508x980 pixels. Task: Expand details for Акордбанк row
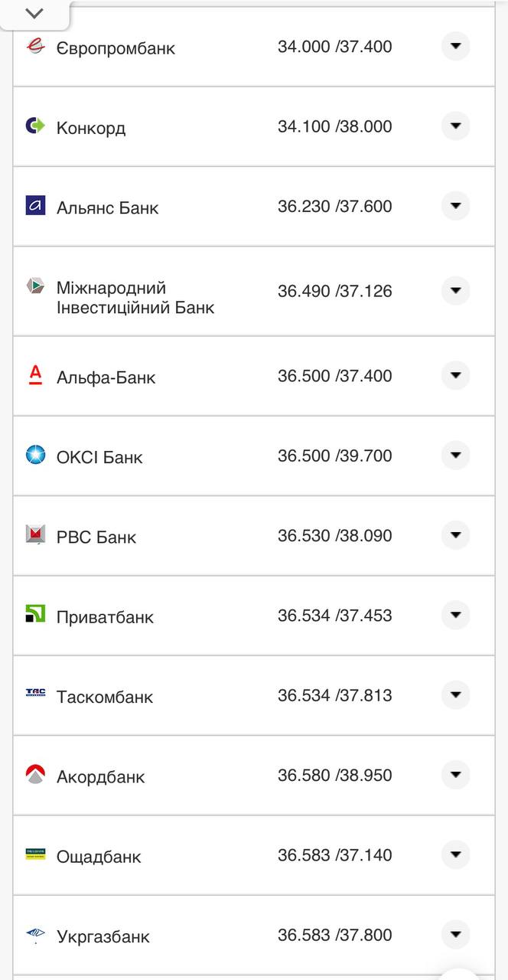click(455, 776)
